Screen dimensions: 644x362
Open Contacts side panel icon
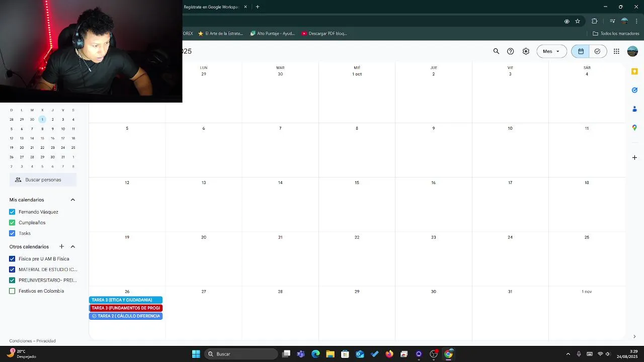click(634, 109)
